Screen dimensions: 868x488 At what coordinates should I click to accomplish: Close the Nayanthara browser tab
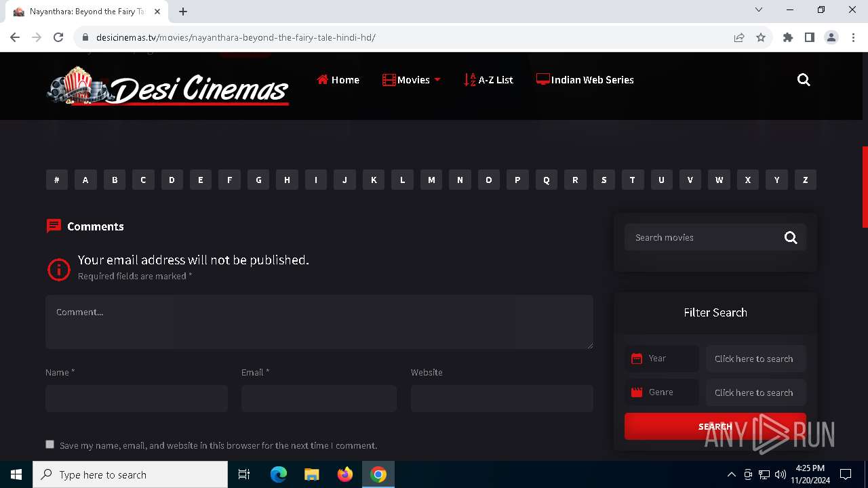(x=157, y=12)
